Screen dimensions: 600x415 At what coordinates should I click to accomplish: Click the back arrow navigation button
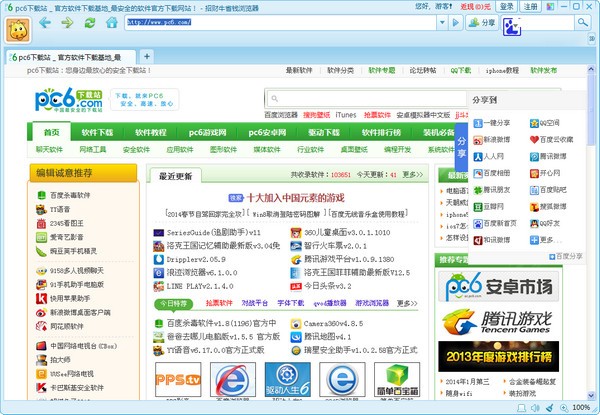[x=45, y=23]
